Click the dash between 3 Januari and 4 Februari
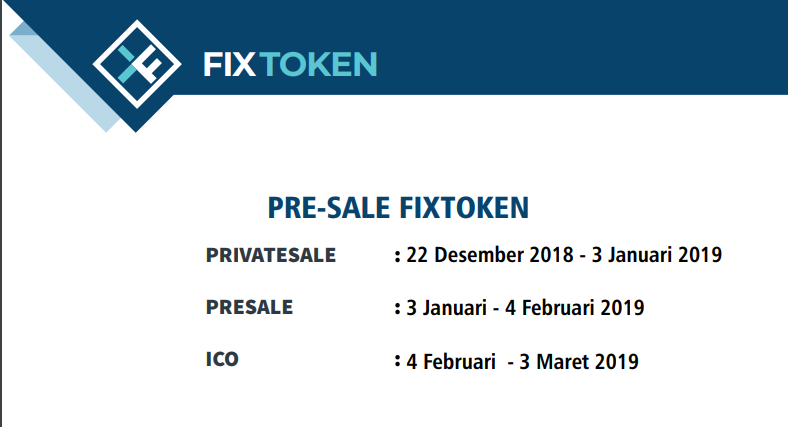Screen dimensions: 788x427 [496, 310]
